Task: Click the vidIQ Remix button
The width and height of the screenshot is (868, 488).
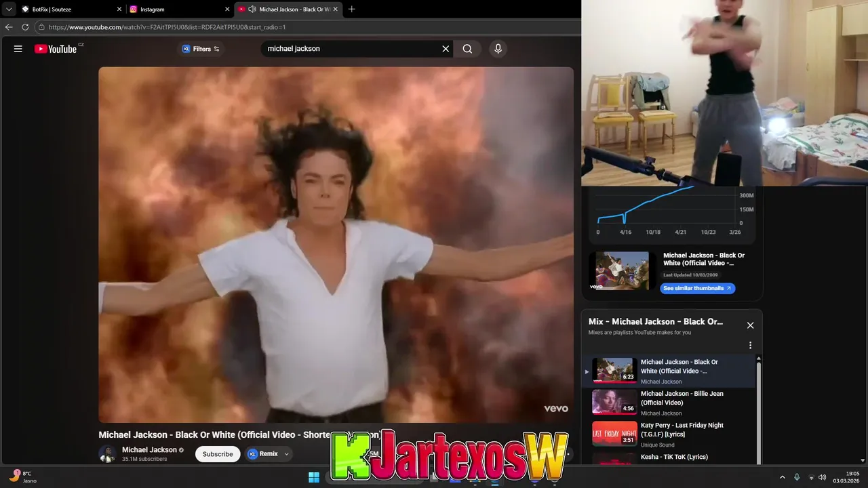Action: [263, 454]
